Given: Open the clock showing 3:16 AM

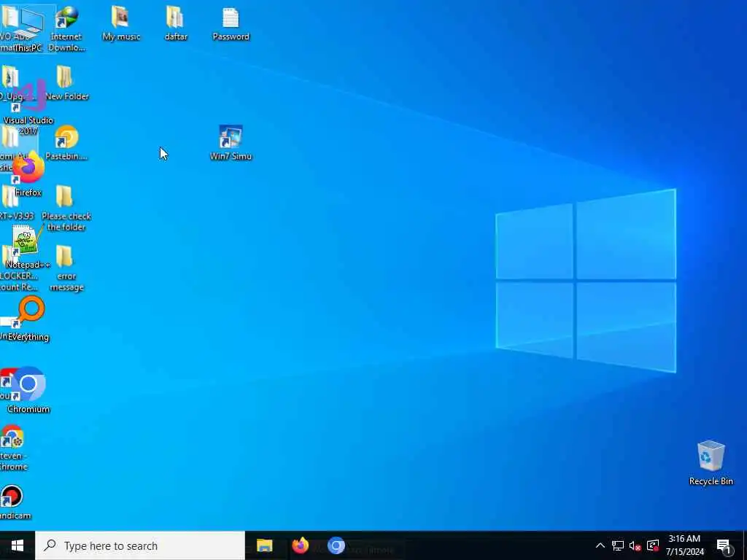Looking at the screenshot, I should 684,545.
